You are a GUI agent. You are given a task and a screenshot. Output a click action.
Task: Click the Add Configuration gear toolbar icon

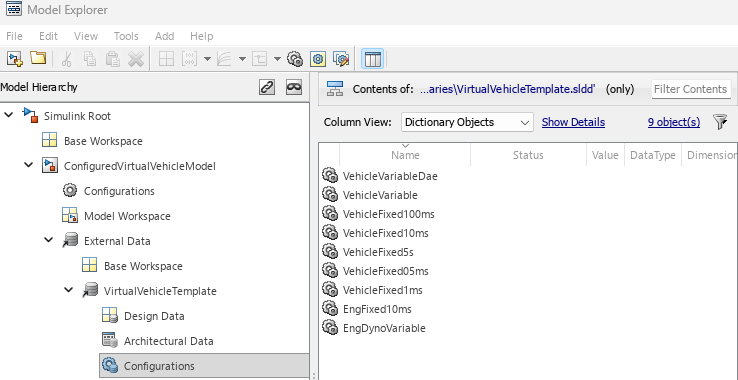pos(295,59)
